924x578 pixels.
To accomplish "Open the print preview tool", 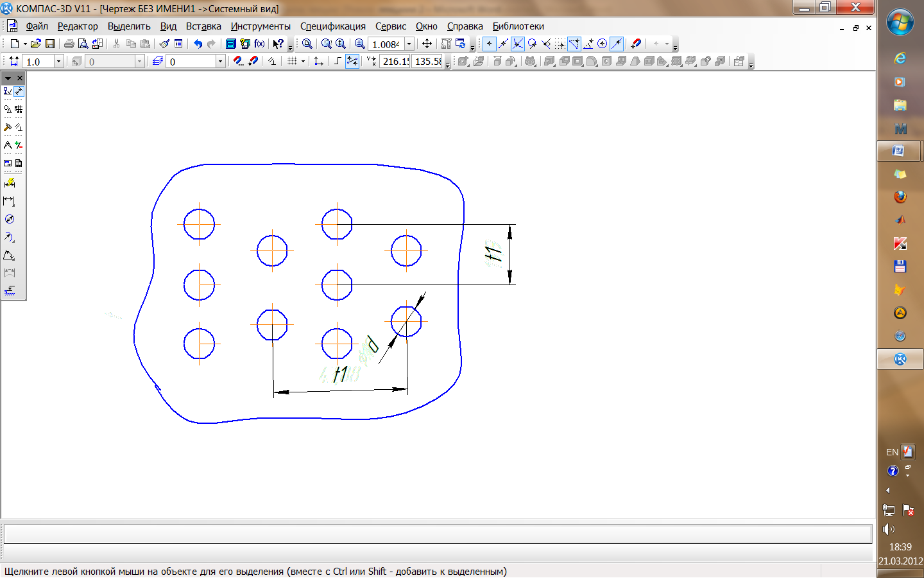I will (x=83, y=44).
